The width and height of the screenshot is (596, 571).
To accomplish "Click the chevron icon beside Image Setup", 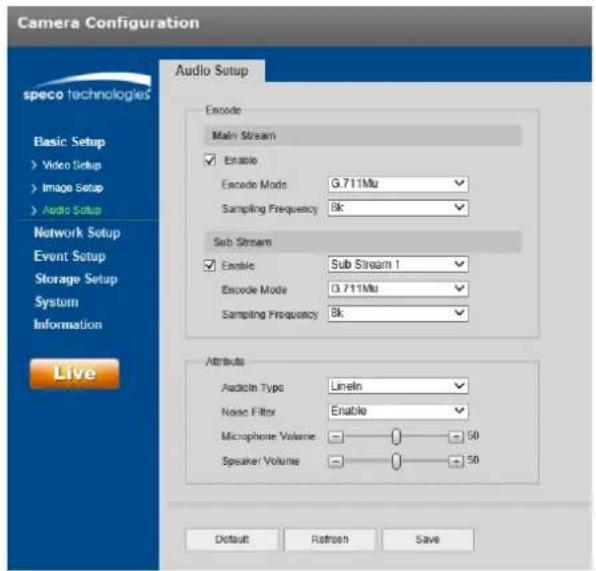I will pos(34,188).
